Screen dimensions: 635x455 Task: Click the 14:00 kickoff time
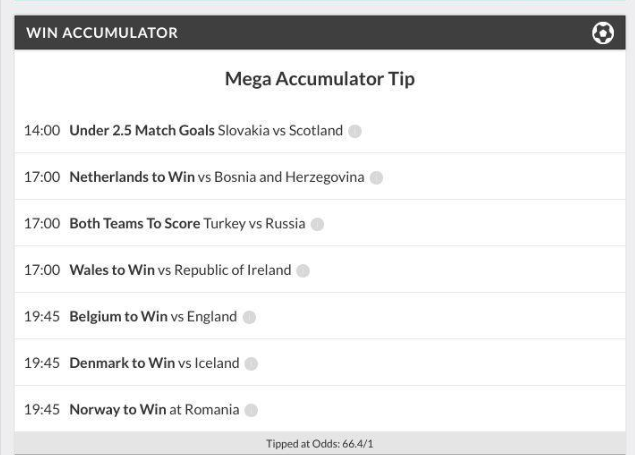[42, 130]
